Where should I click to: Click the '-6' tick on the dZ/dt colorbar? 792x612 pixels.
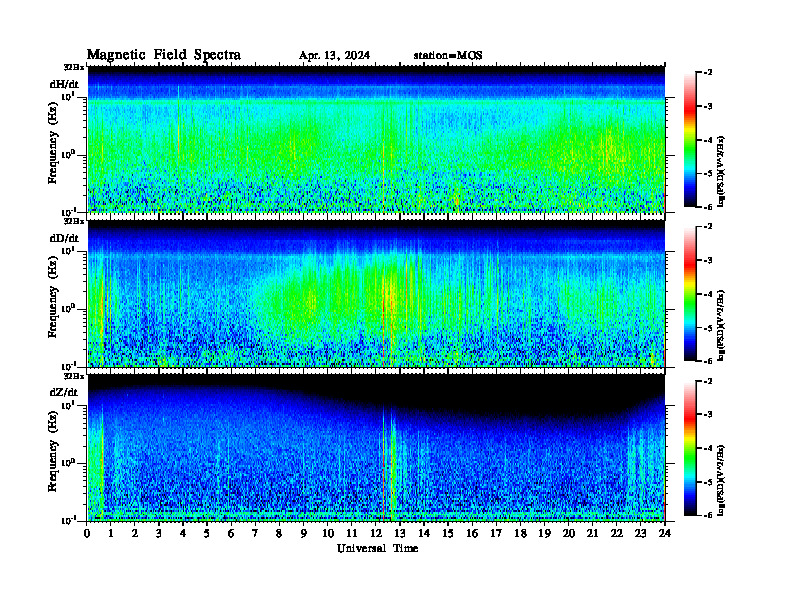pyautogui.click(x=708, y=515)
